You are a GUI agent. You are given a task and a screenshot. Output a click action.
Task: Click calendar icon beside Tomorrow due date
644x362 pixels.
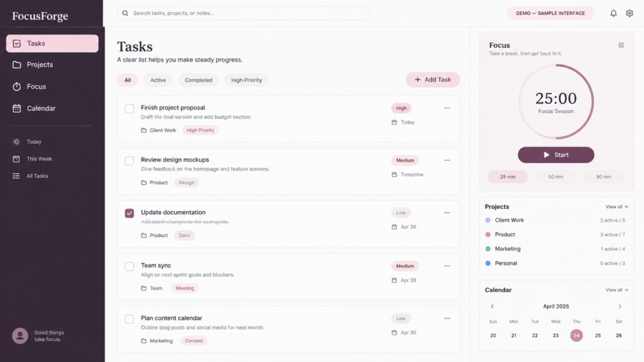point(394,175)
